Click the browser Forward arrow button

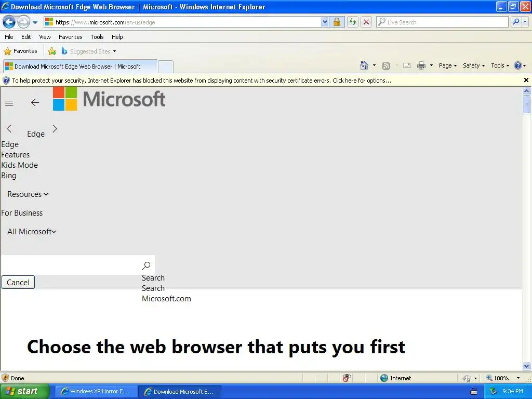point(23,22)
